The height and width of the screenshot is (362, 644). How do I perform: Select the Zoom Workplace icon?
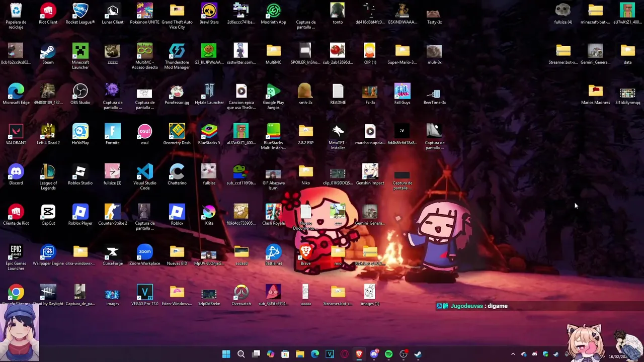click(145, 255)
